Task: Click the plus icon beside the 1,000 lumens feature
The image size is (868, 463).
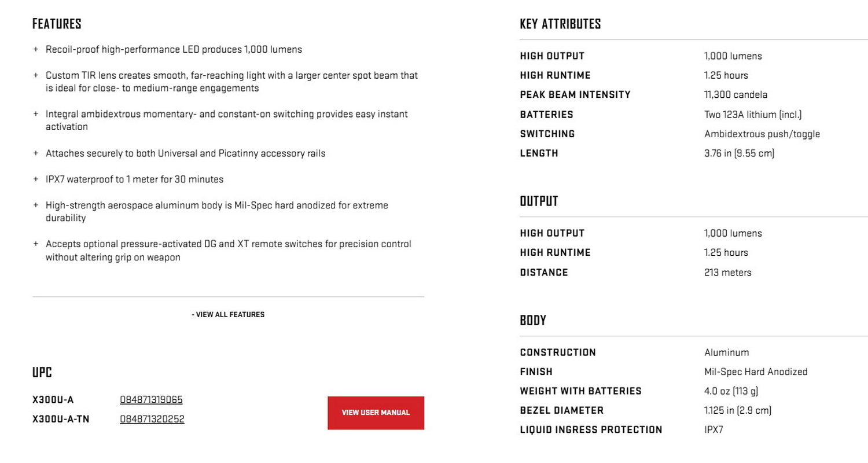Action: pyautogui.click(x=36, y=50)
